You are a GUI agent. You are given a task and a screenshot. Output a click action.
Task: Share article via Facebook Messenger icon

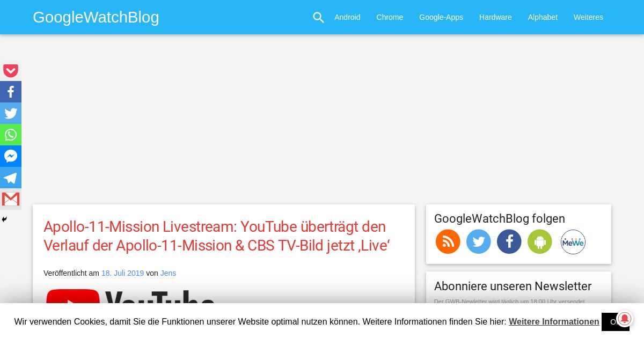pyautogui.click(x=11, y=156)
